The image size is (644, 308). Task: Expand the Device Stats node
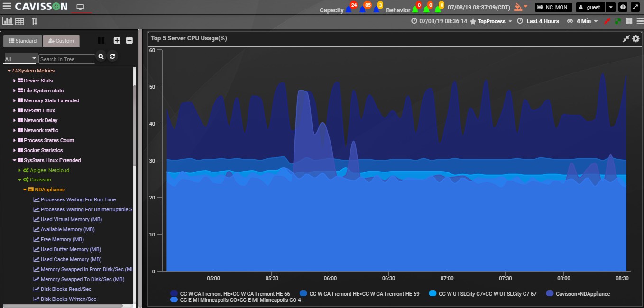click(15, 81)
